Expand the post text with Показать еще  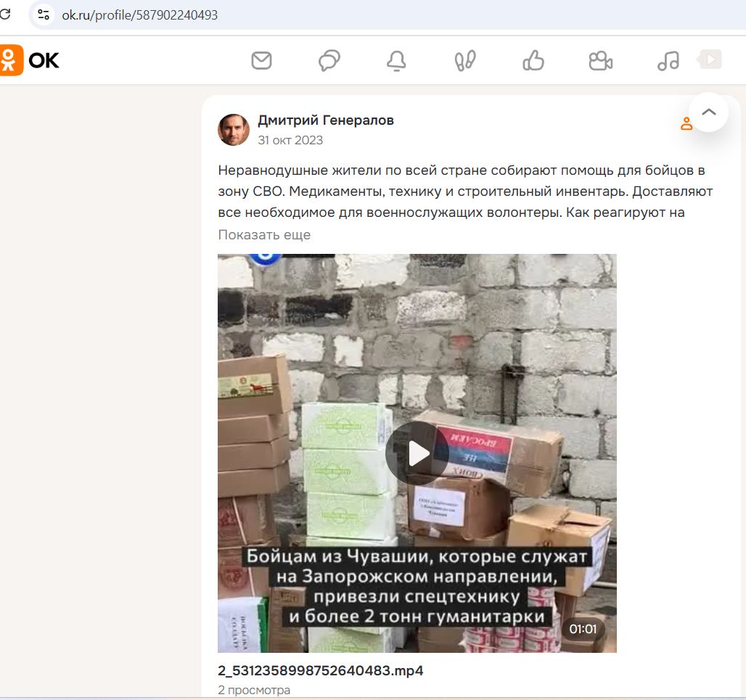click(264, 234)
